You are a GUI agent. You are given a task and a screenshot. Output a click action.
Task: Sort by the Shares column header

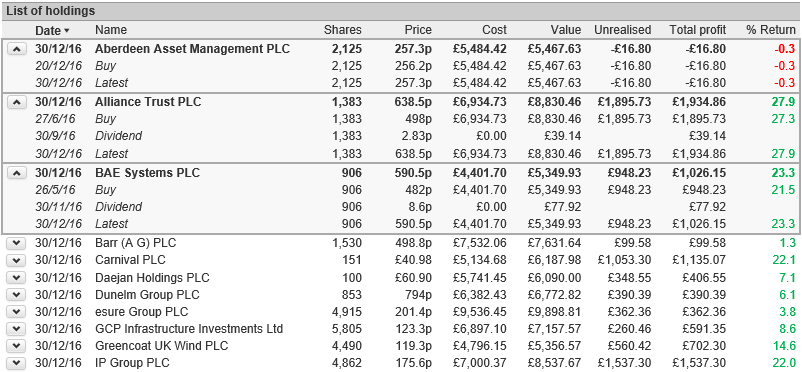coord(343,30)
